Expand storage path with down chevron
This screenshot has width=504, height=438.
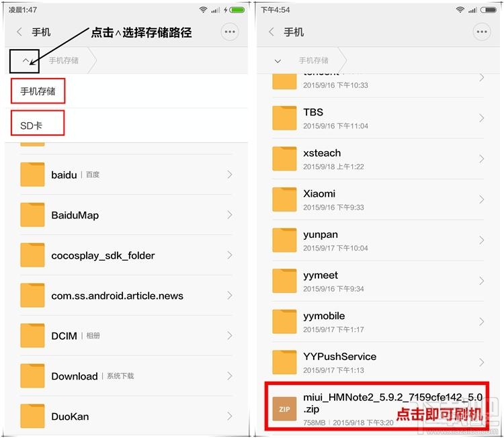point(278,60)
